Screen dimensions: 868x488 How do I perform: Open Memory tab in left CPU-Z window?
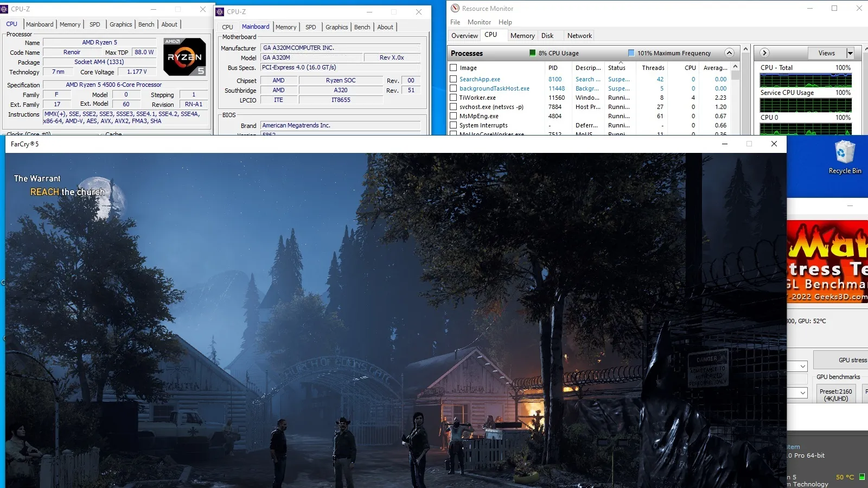70,24
